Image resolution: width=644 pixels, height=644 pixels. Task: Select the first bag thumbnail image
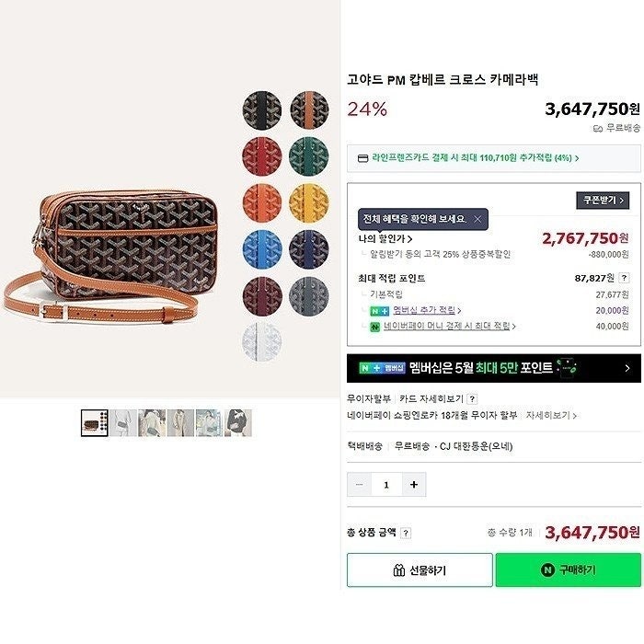pos(95,422)
